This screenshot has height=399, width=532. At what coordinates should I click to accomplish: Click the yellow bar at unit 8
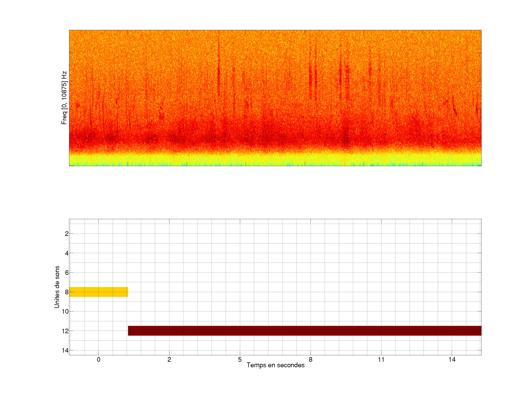[98, 292]
